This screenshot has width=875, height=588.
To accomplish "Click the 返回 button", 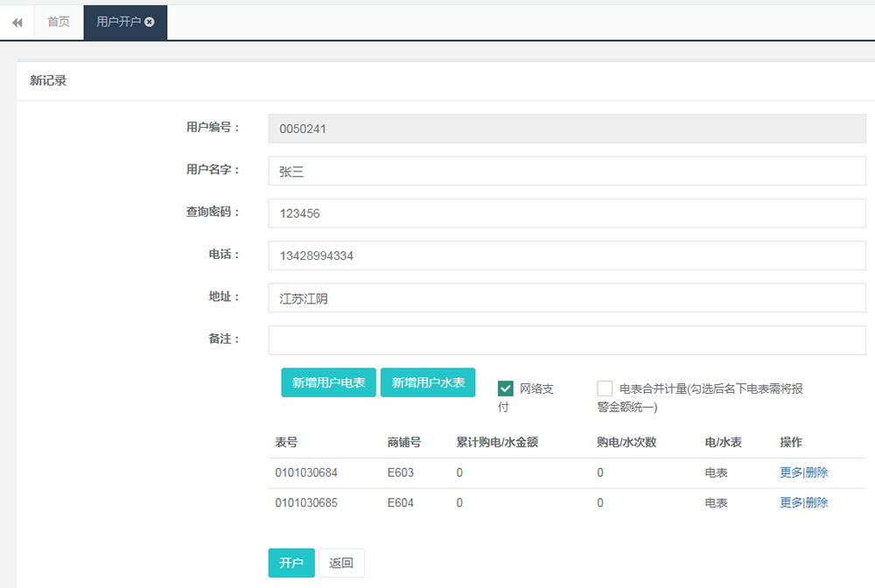I will click(341, 563).
